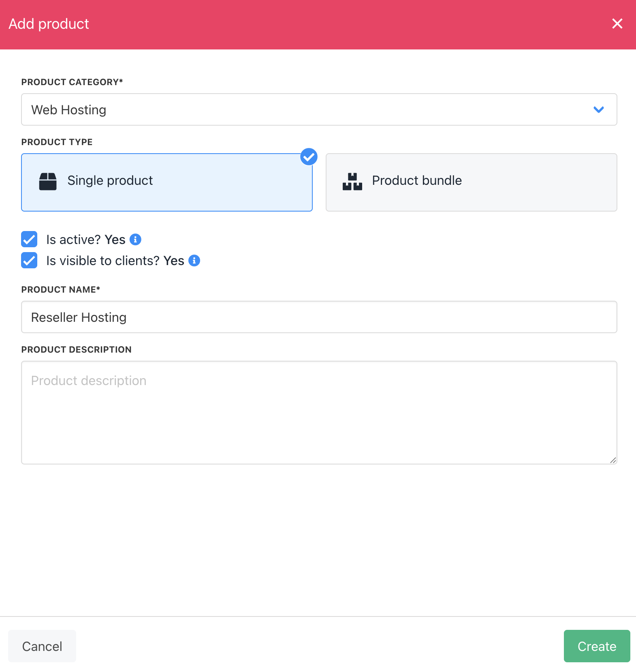The width and height of the screenshot is (636, 672).
Task: Click the blue chevron on Web Hosting
Action: click(598, 109)
